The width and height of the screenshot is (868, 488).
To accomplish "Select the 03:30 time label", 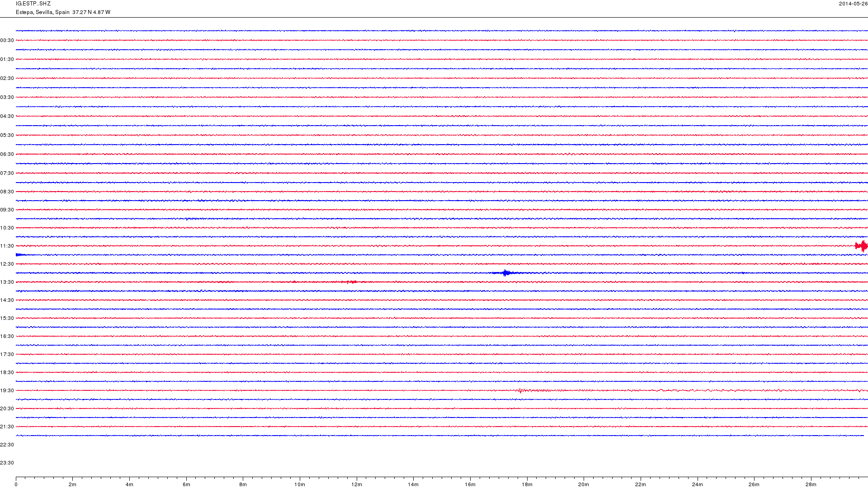I will pyautogui.click(x=7, y=98).
